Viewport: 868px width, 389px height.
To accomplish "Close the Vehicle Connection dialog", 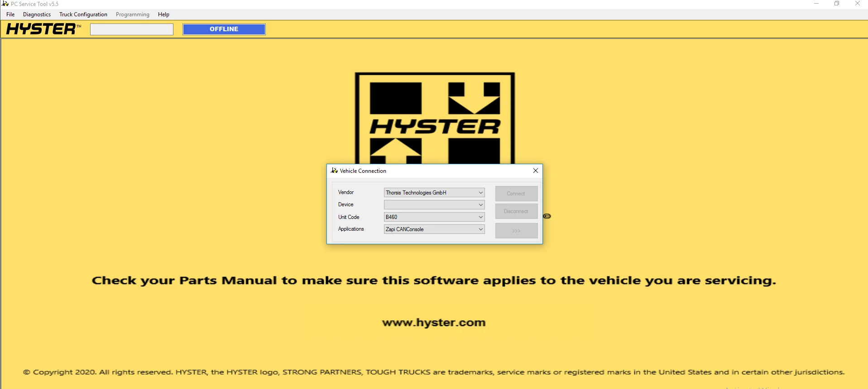I will tap(535, 171).
